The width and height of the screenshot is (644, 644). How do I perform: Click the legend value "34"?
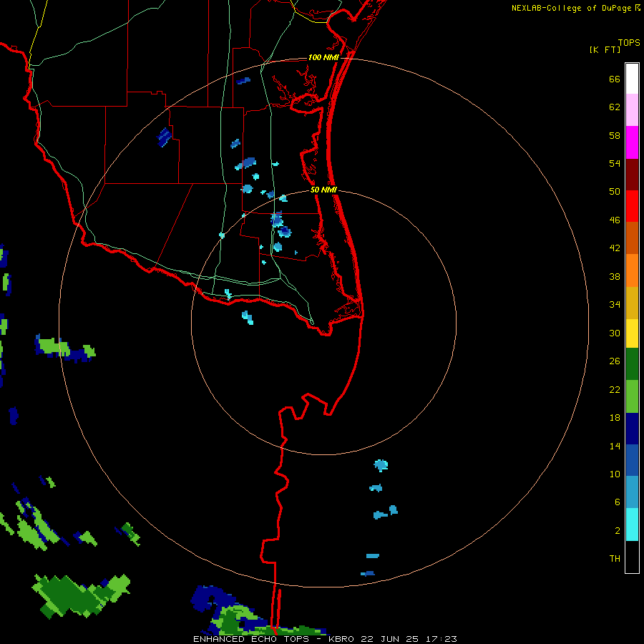(x=615, y=305)
